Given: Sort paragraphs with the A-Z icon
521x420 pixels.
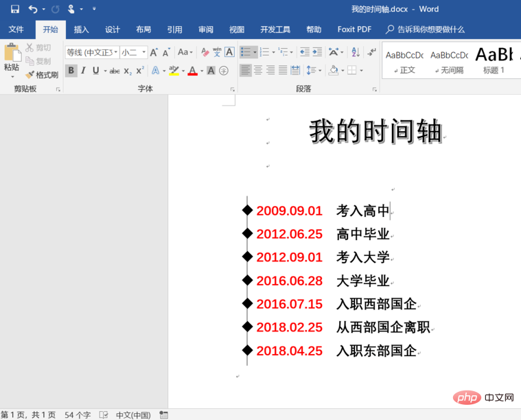Looking at the screenshot, I should click(x=356, y=52).
